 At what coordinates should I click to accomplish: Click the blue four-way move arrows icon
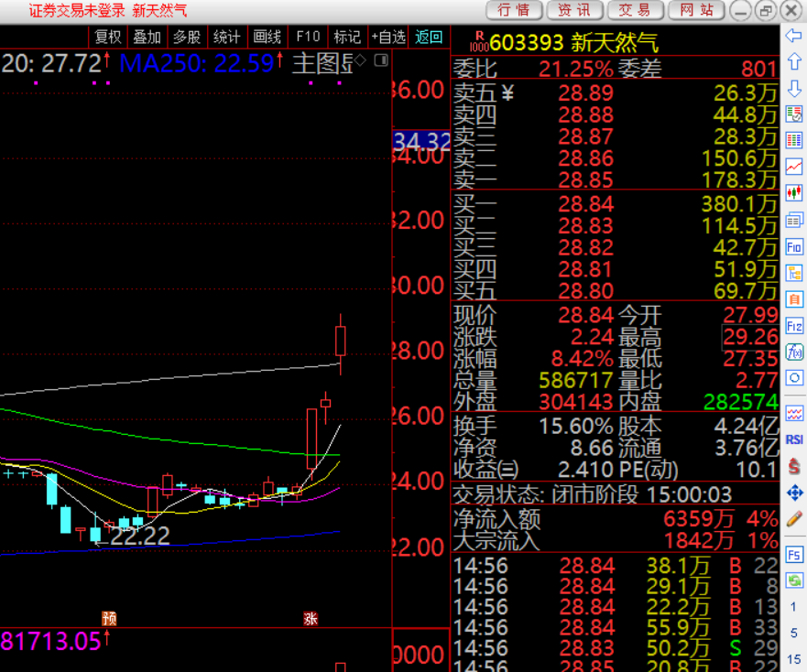pyautogui.click(x=794, y=493)
